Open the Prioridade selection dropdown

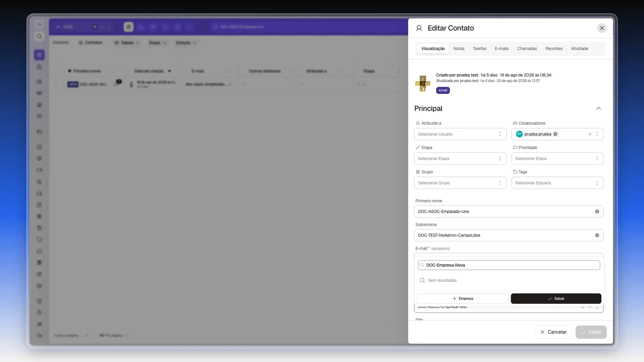coord(557,159)
